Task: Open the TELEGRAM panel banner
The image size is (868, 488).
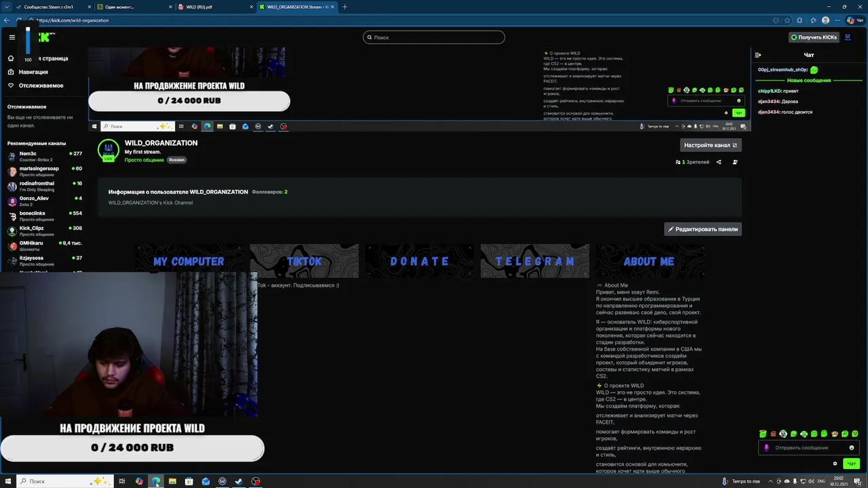Action: click(x=534, y=261)
